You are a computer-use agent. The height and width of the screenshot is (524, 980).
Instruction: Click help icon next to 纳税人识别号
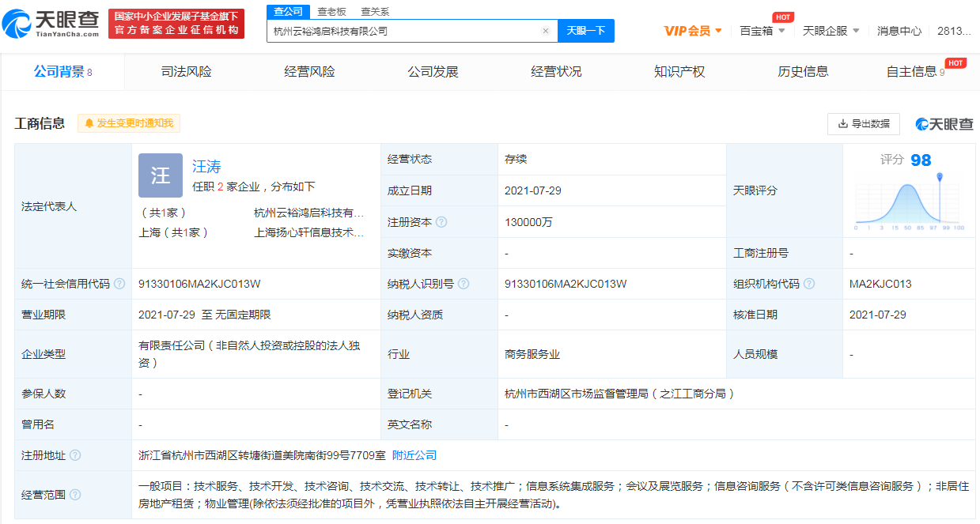click(x=464, y=284)
